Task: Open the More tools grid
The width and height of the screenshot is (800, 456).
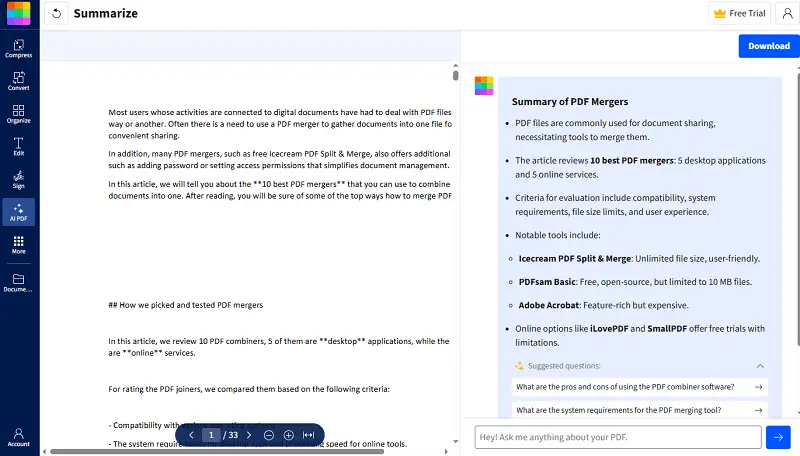Action: tap(19, 244)
